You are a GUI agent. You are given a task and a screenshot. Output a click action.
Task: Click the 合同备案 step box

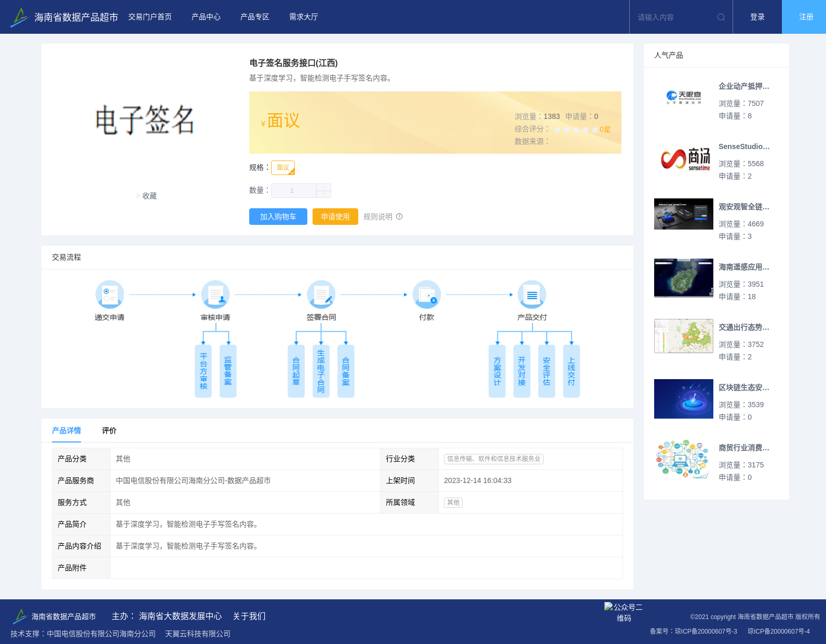click(x=346, y=371)
